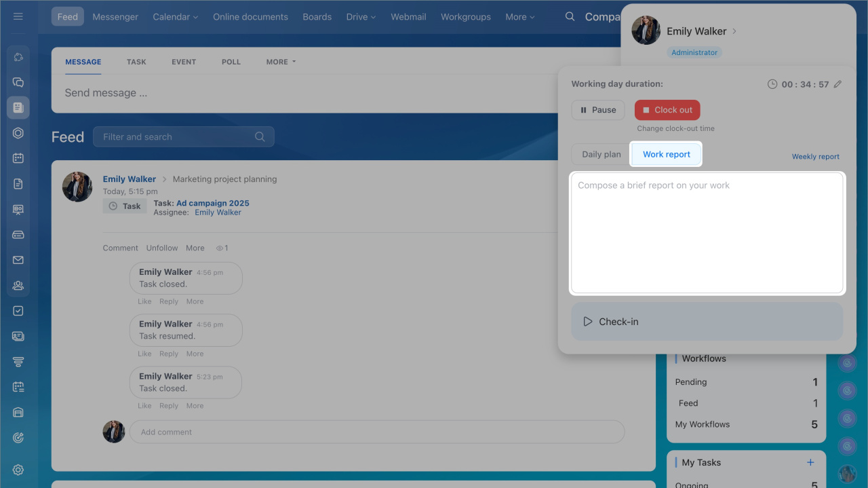Expand the More menu in top navigation

pyautogui.click(x=519, y=16)
